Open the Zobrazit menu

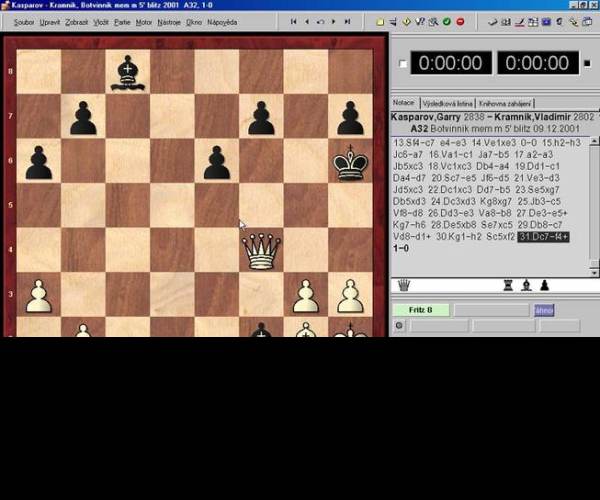tap(76, 22)
